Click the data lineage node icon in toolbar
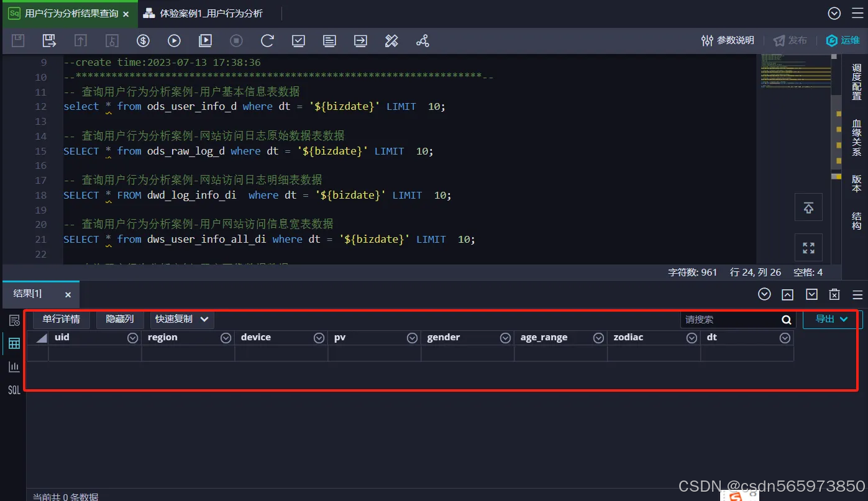 pyautogui.click(x=423, y=40)
